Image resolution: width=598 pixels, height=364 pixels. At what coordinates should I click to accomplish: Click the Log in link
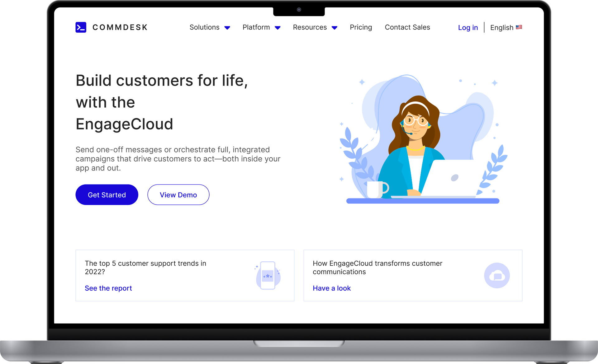tap(468, 28)
